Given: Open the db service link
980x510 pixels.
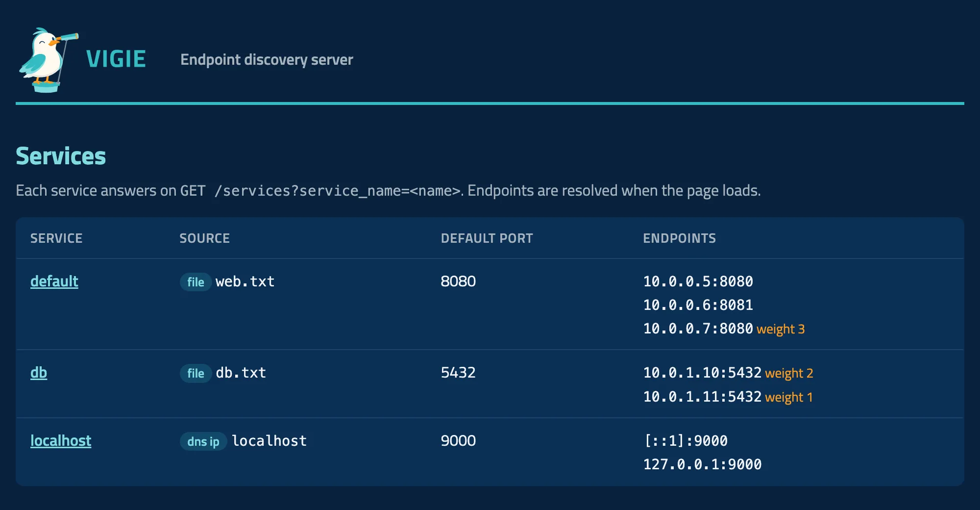Looking at the screenshot, I should [x=39, y=373].
